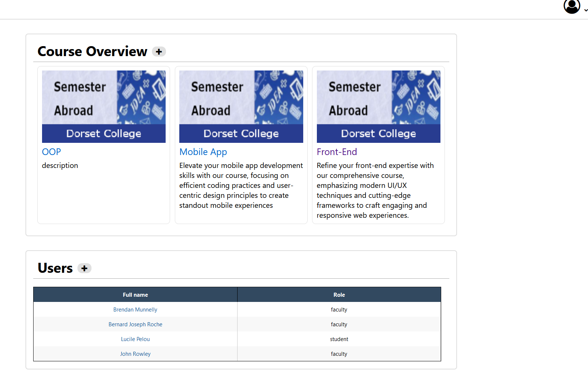The image size is (588, 375).
Task: Open the OOP course link
Action: tap(51, 152)
